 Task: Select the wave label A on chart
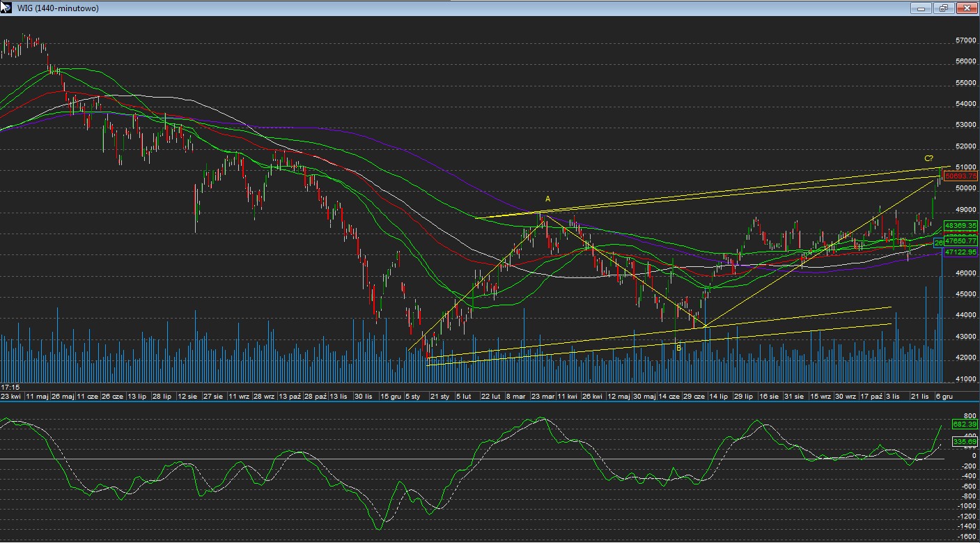click(x=547, y=199)
